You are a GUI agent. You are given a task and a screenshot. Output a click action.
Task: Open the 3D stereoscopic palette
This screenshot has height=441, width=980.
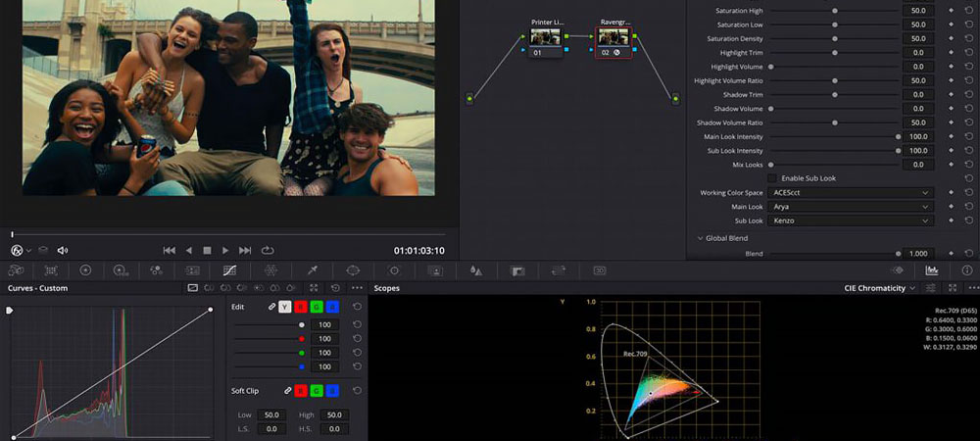[x=600, y=270]
